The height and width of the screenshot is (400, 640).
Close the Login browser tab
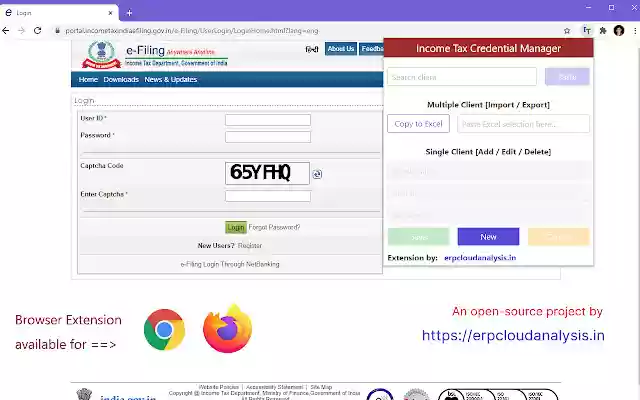click(110, 13)
